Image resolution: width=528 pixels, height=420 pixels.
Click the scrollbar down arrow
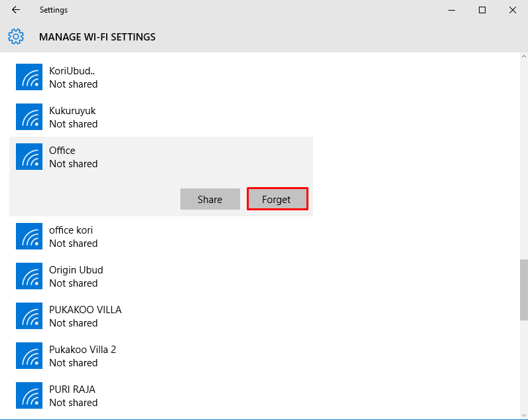[523, 415]
